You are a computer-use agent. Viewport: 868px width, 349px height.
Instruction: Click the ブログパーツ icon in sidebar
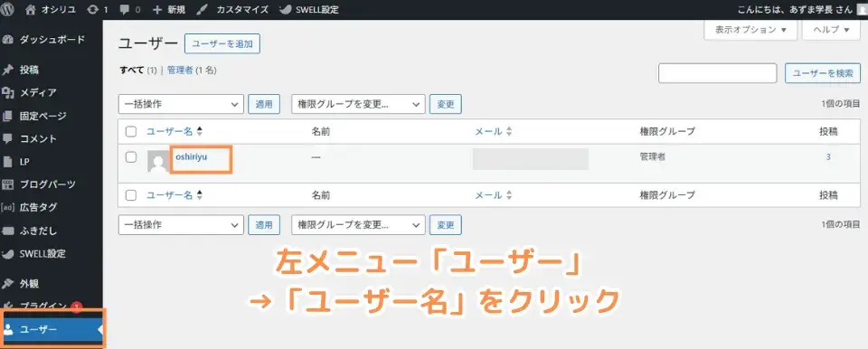coord(8,184)
